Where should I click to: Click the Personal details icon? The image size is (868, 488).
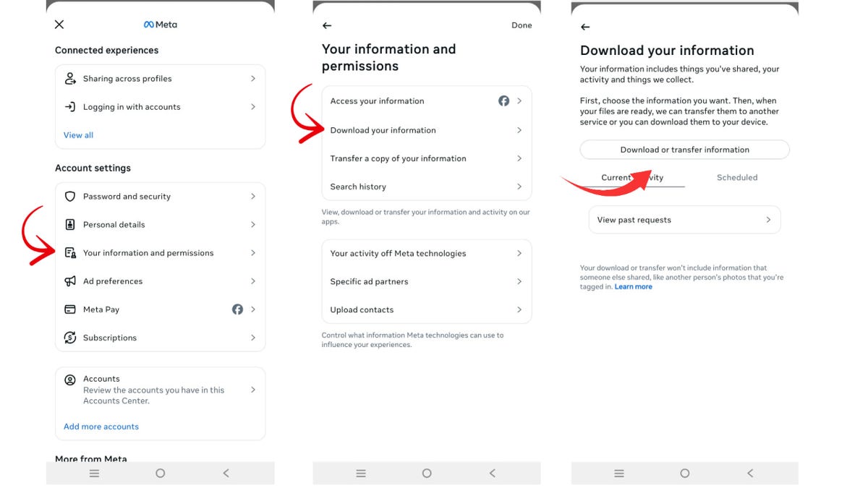point(69,224)
